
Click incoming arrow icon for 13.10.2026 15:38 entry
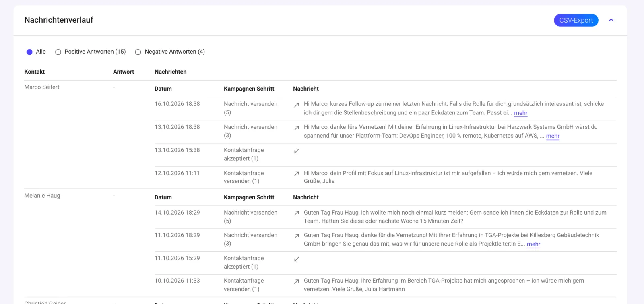[x=297, y=151]
